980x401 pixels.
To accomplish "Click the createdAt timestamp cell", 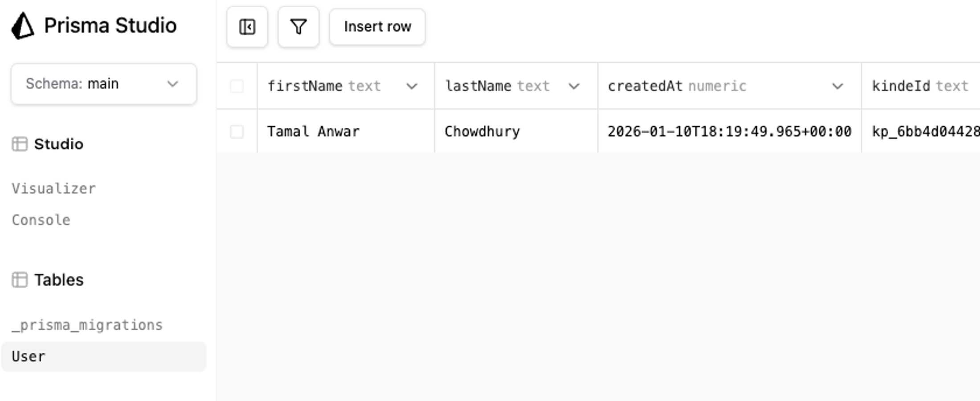I will (x=729, y=131).
